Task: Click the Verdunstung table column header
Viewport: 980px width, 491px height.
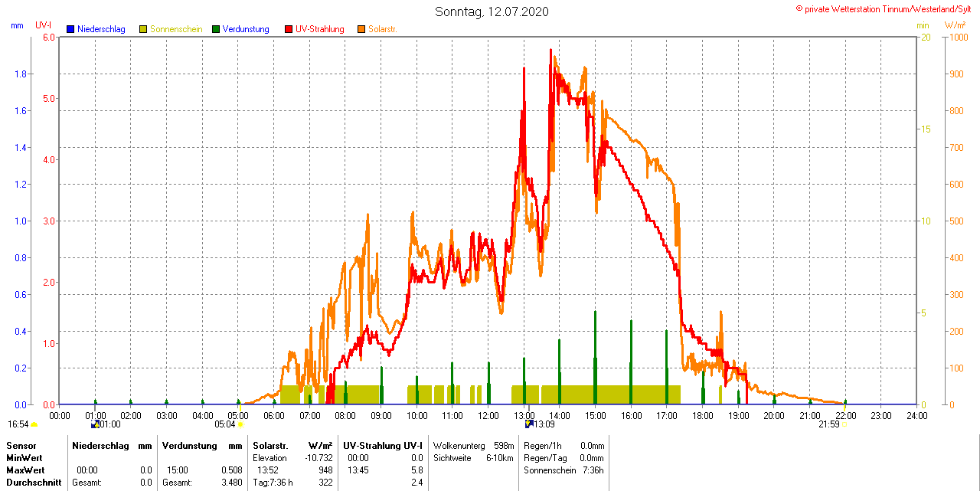Action: (x=188, y=445)
